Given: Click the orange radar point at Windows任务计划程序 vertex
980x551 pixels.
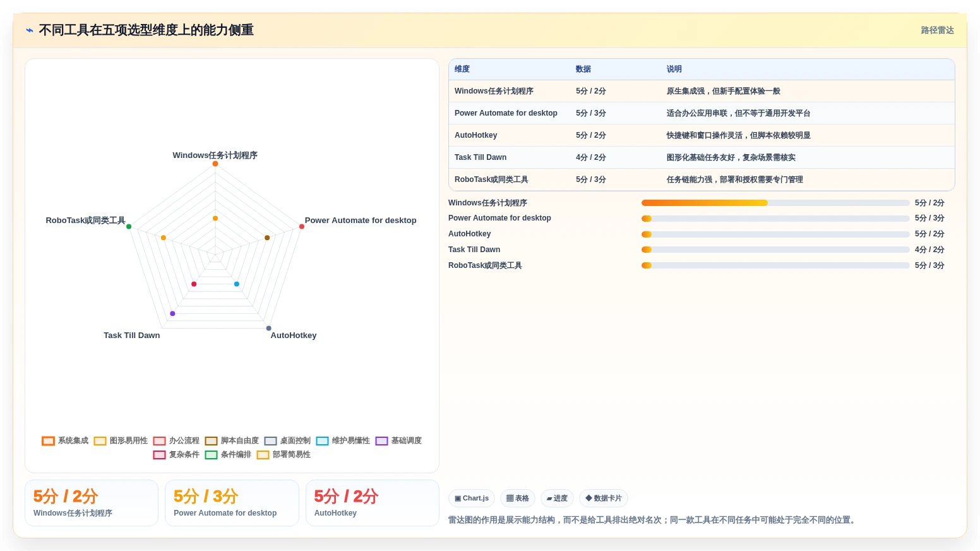Looking at the screenshot, I should click(x=215, y=164).
